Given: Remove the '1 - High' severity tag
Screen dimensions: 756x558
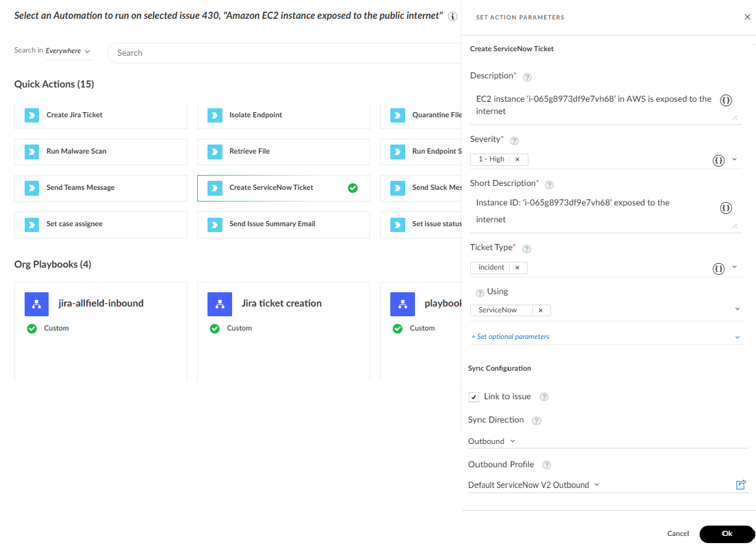Looking at the screenshot, I should tap(517, 159).
